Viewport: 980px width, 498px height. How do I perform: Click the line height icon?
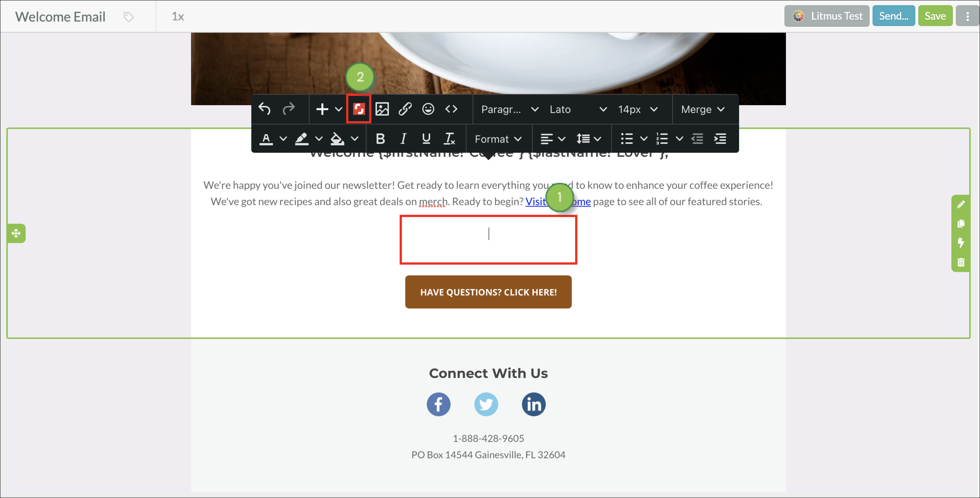tap(583, 139)
